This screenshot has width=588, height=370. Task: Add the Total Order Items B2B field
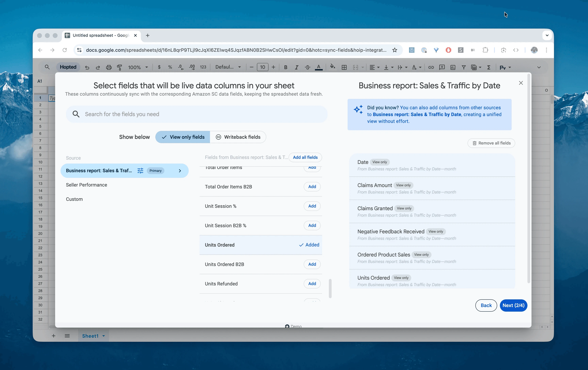[312, 187]
